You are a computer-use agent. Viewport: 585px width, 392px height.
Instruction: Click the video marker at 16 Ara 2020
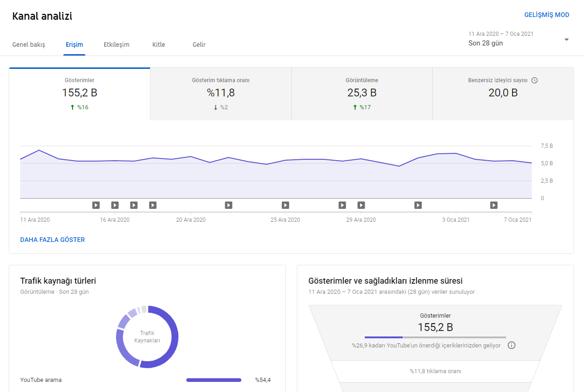(115, 205)
